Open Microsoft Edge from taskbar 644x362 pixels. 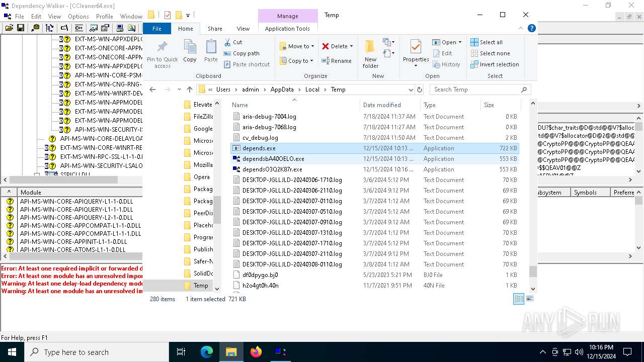[x=207, y=352]
